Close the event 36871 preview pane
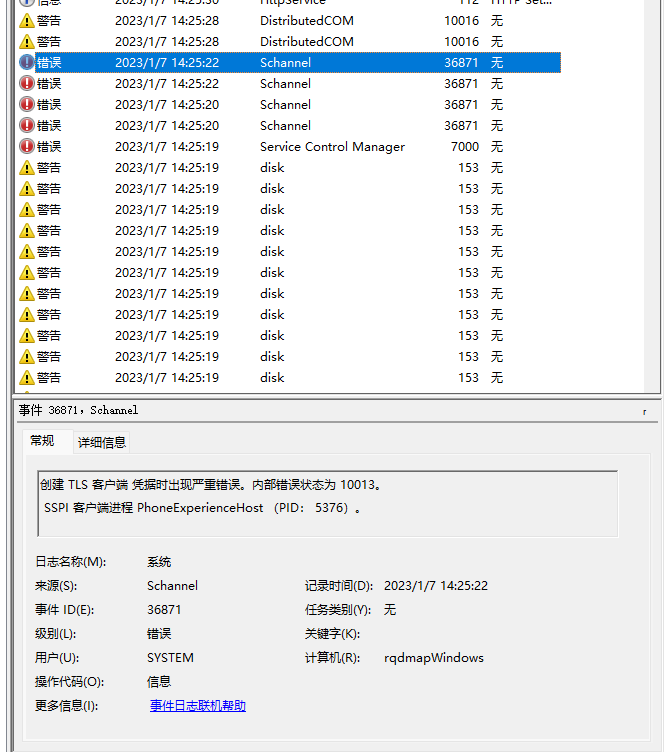The height and width of the screenshot is (752, 664). (644, 411)
